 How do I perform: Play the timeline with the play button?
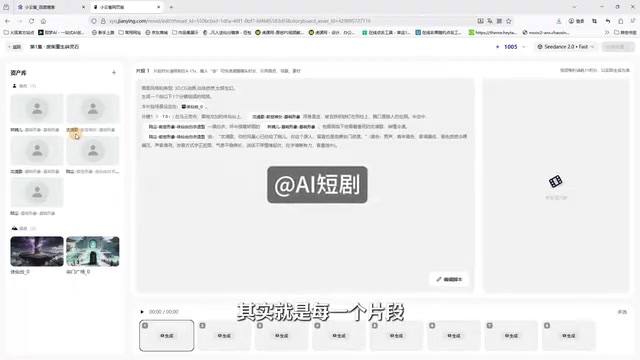point(142,312)
